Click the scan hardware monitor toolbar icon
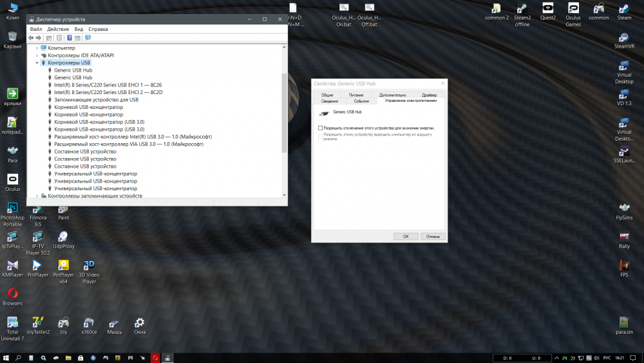The height and width of the screenshot is (363, 644). tap(88, 38)
